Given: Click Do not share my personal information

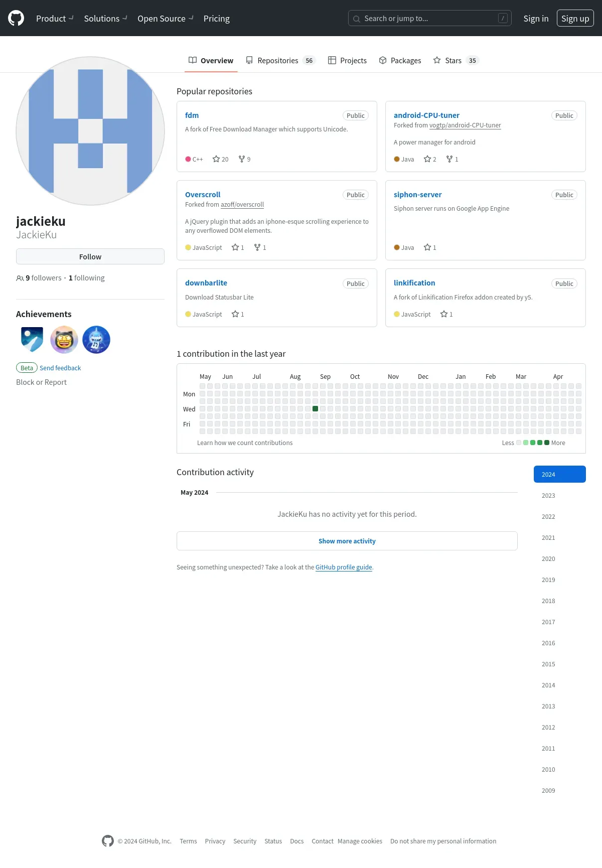Looking at the screenshot, I should coord(443,841).
